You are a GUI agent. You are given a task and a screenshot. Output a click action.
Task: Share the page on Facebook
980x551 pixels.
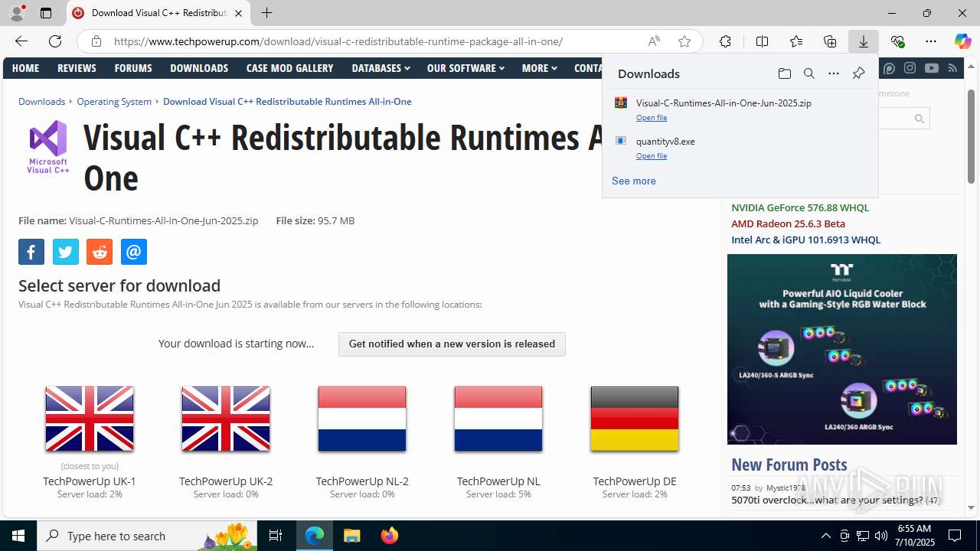[x=31, y=252]
